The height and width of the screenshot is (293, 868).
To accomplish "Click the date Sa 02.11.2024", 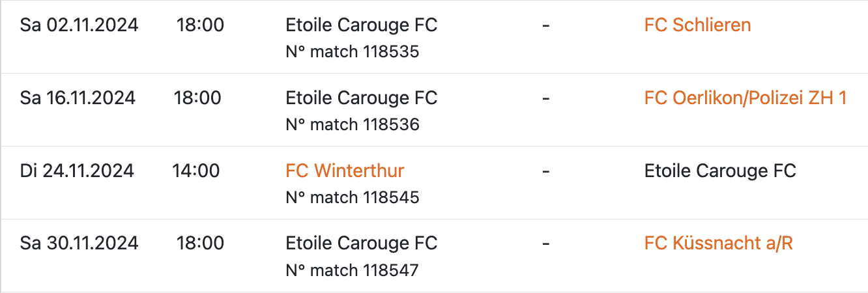I will tap(79, 25).
